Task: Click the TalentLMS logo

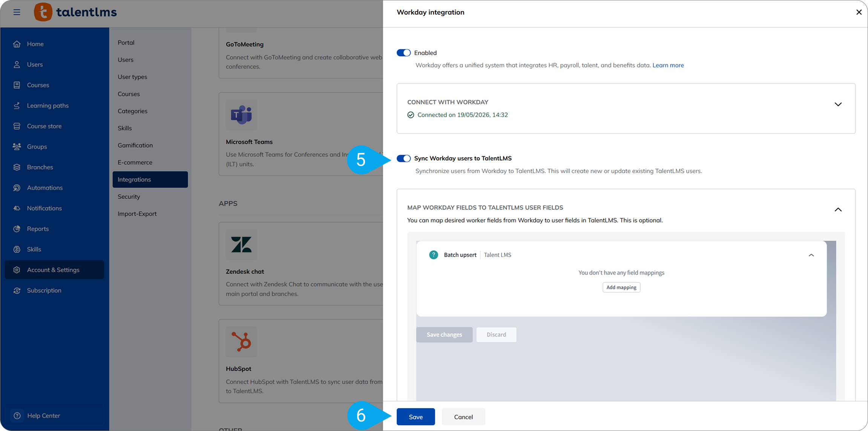Action: point(75,12)
